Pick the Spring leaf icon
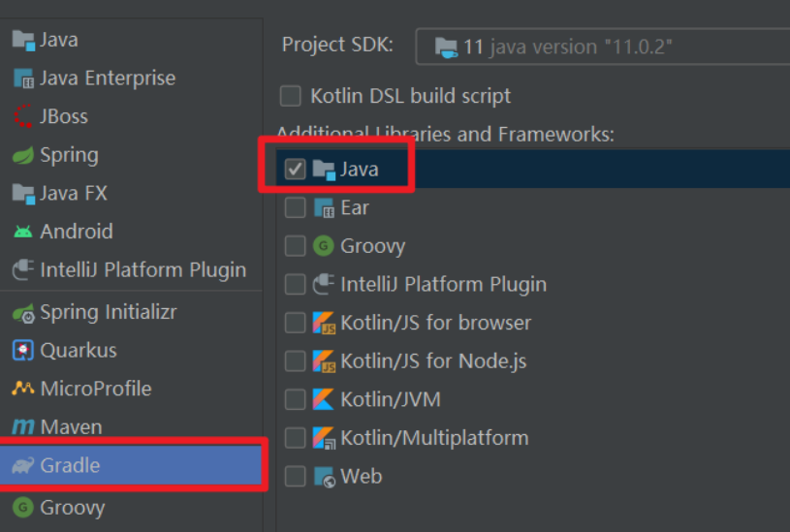 tap(23, 155)
